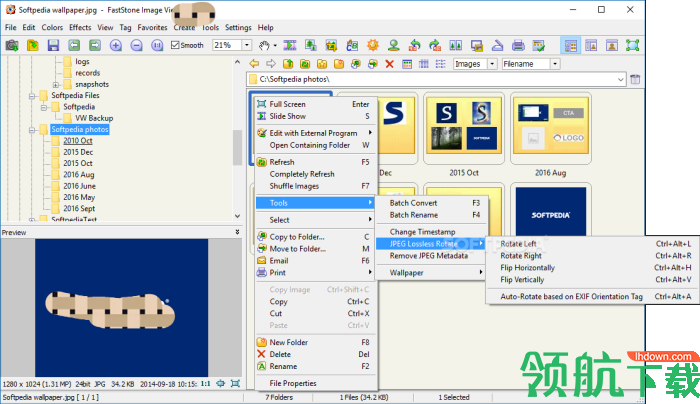Image resolution: width=700 pixels, height=404 pixels.
Task: Select the VW Backup folder
Action: pos(94,118)
